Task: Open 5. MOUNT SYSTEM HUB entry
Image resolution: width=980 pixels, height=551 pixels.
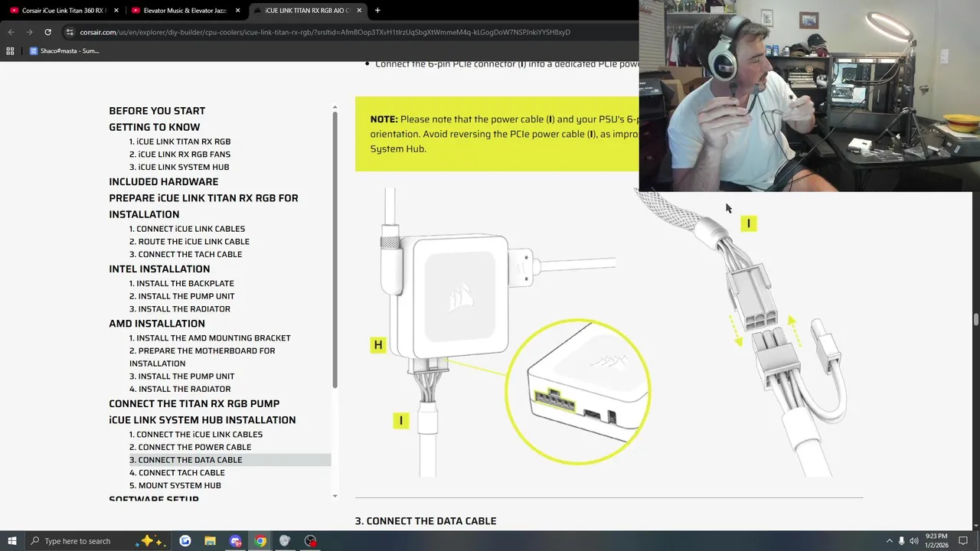Action: pyautogui.click(x=175, y=486)
